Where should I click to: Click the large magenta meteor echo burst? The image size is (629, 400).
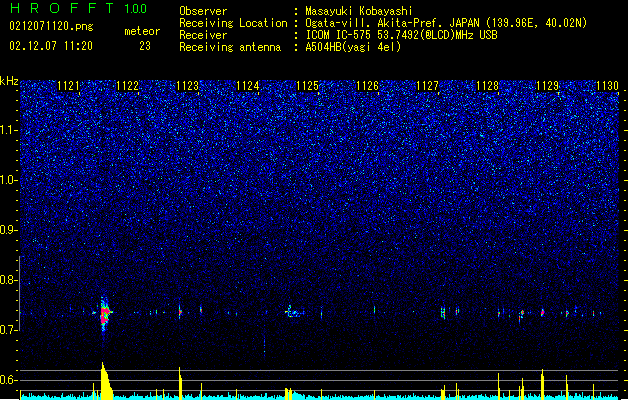[x=105, y=314]
